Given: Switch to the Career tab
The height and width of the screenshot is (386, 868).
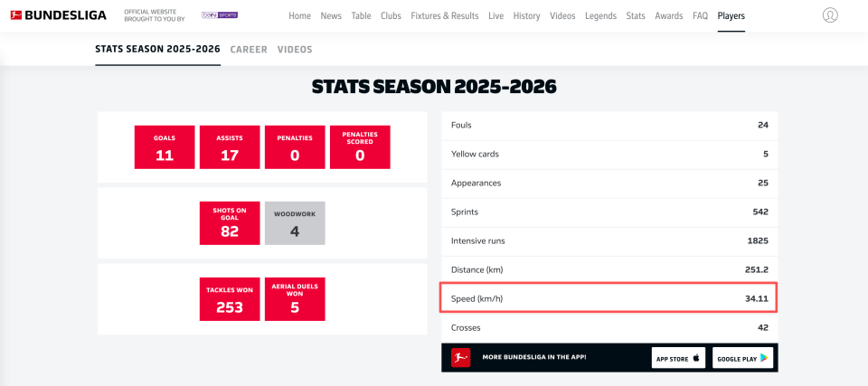Looking at the screenshot, I should [249, 50].
